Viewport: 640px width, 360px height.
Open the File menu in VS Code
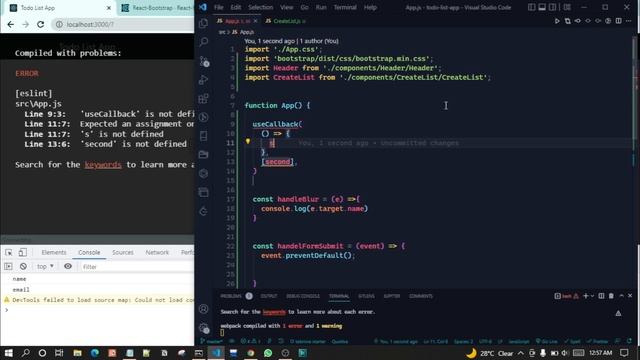219,7
